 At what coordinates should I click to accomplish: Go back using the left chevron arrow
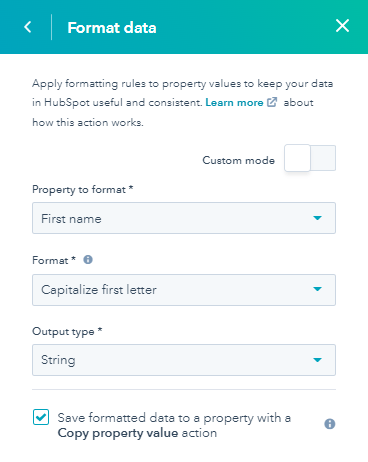[x=28, y=27]
